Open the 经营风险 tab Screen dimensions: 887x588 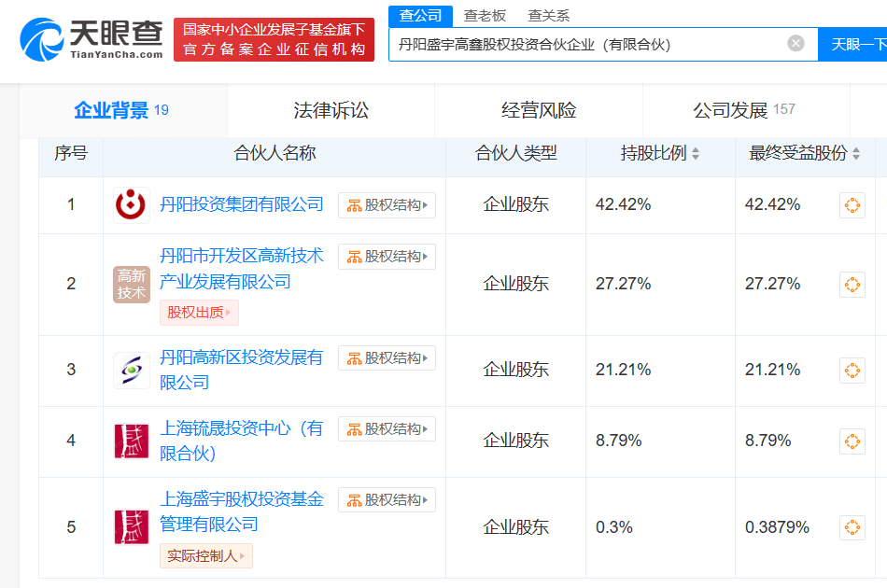pos(539,110)
